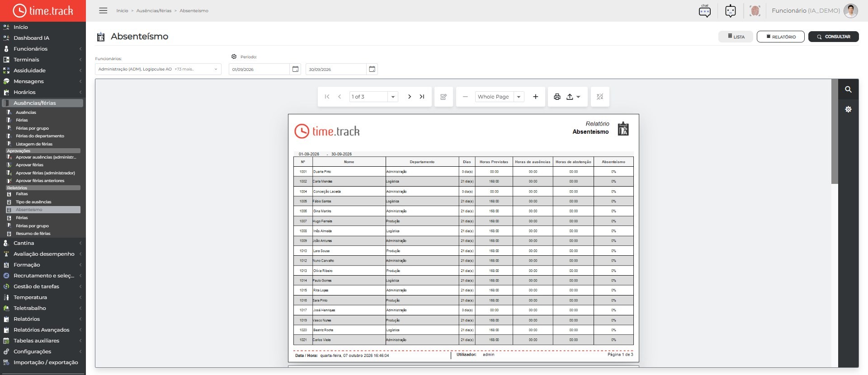Image resolution: width=868 pixels, height=375 pixels.
Task: Zoom in the report view
Action: (535, 97)
